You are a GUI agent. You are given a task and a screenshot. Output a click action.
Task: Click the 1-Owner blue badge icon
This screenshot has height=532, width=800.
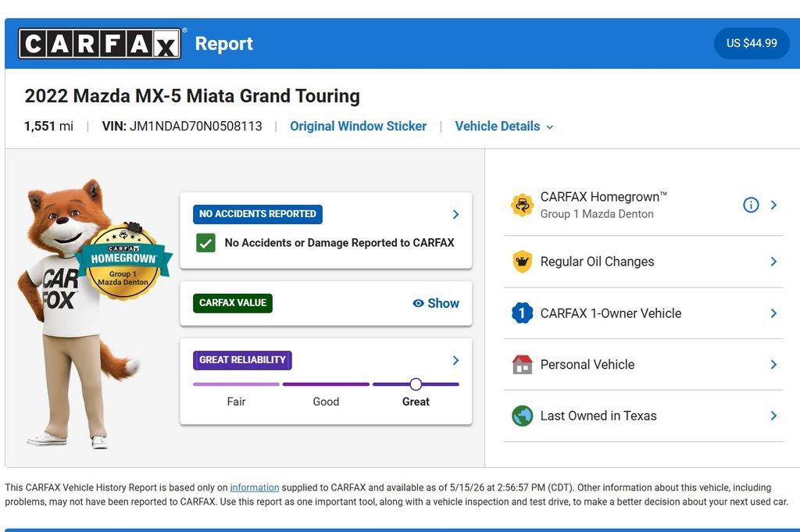[x=522, y=313]
